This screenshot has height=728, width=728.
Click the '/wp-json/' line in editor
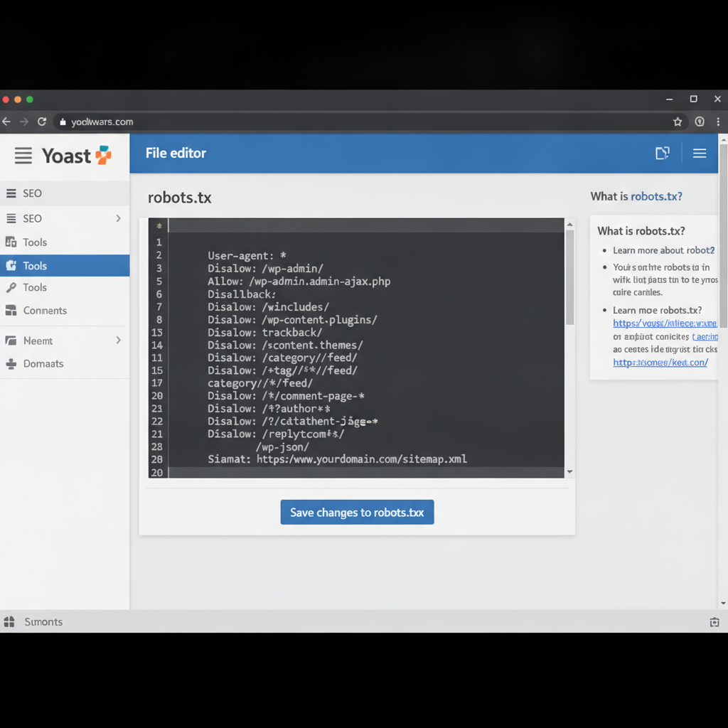point(282,447)
